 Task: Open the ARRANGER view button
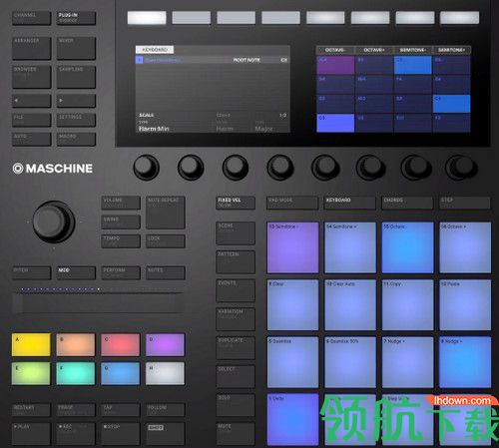(x=32, y=48)
